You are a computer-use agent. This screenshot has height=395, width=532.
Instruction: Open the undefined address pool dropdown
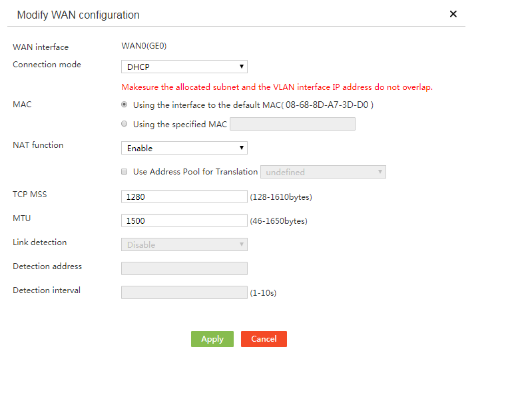[x=323, y=172]
